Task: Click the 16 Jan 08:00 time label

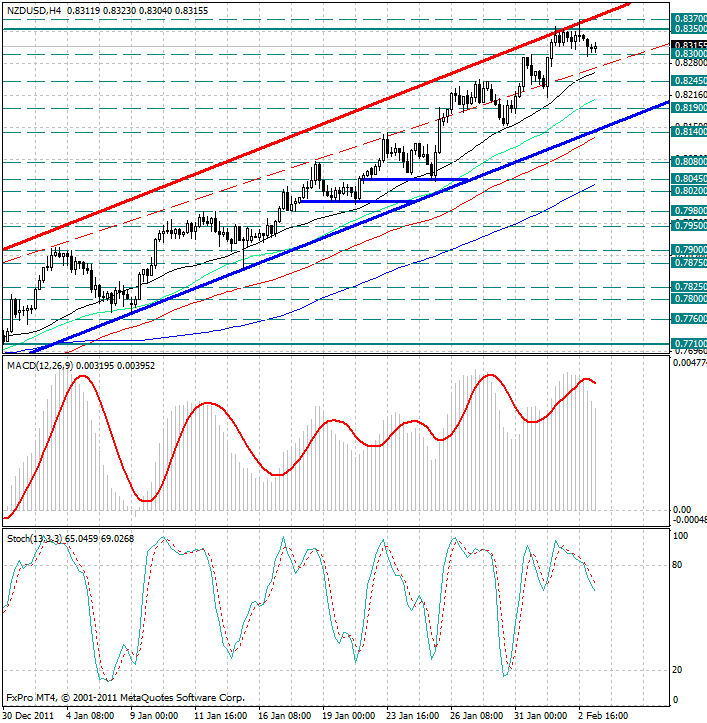Action: point(284,716)
